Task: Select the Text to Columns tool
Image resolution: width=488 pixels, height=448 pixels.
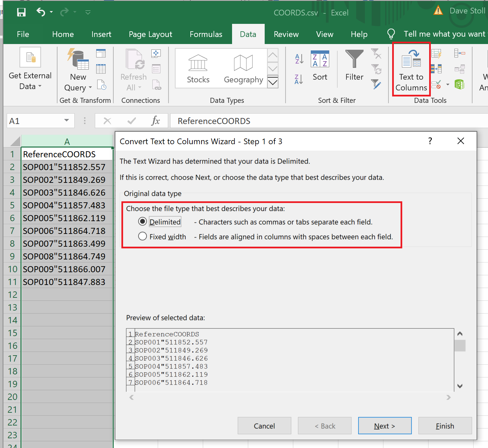Action: pos(411,69)
